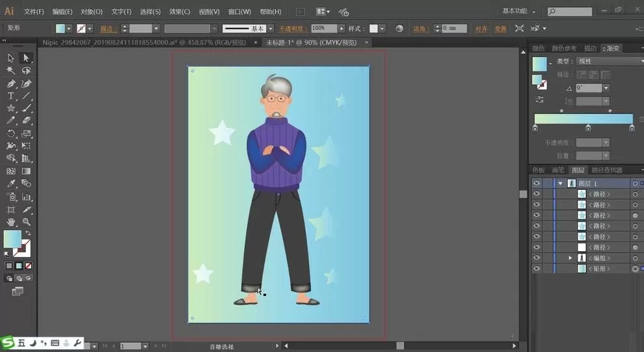This screenshot has height=352, width=644.
Task: Open the 基本功能 workspace switcher
Action: (x=518, y=12)
